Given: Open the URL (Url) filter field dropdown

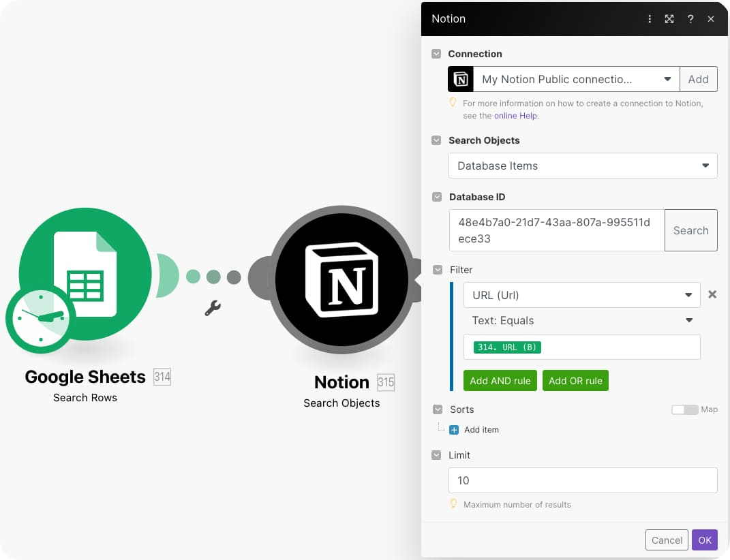Looking at the screenshot, I should (581, 295).
